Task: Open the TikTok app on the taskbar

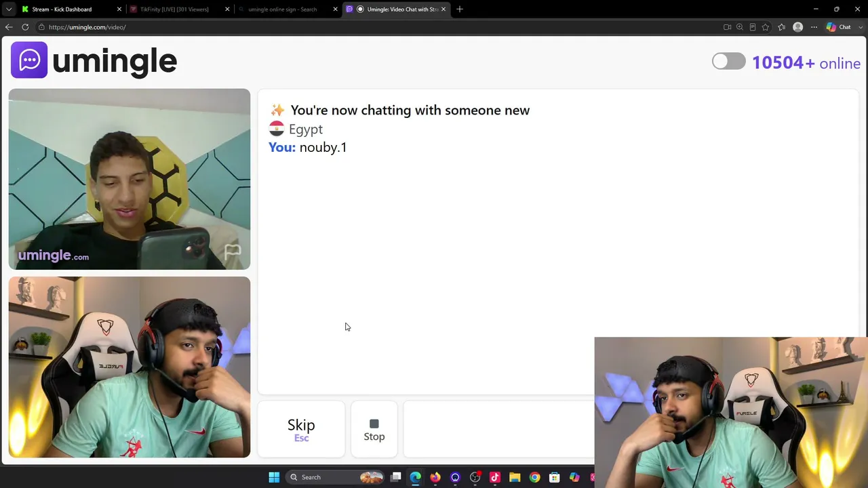Action: click(495, 477)
